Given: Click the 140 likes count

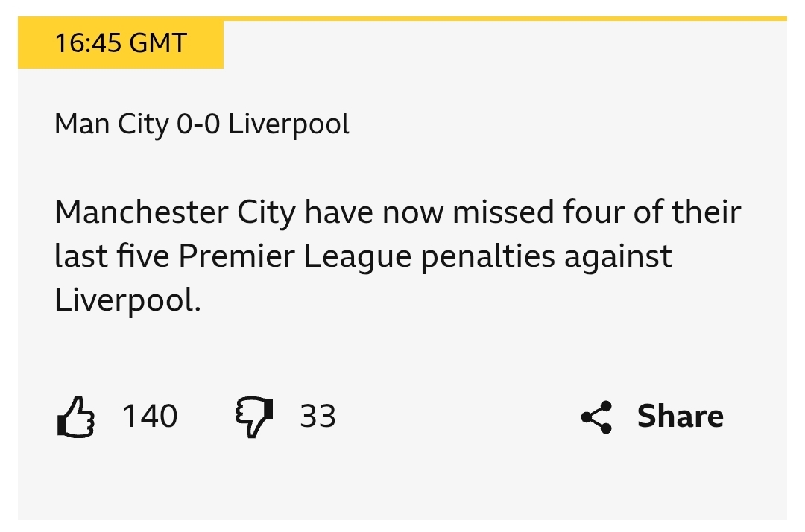Looking at the screenshot, I should 150,416.
